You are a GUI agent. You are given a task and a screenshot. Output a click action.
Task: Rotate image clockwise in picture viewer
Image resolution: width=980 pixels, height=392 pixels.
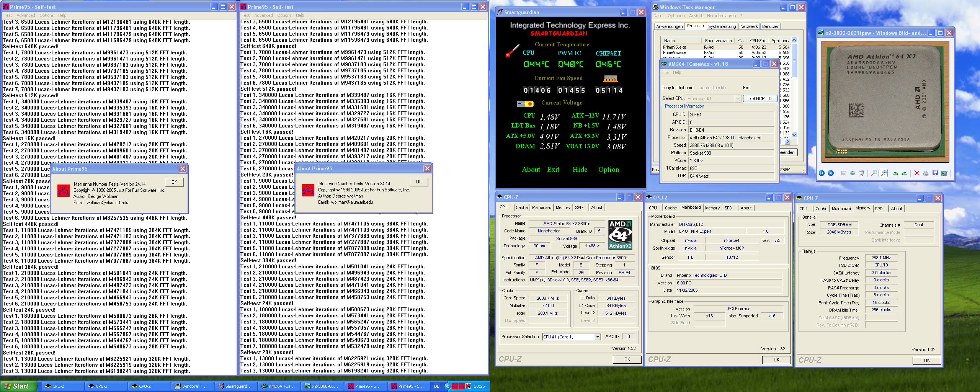click(895, 173)
